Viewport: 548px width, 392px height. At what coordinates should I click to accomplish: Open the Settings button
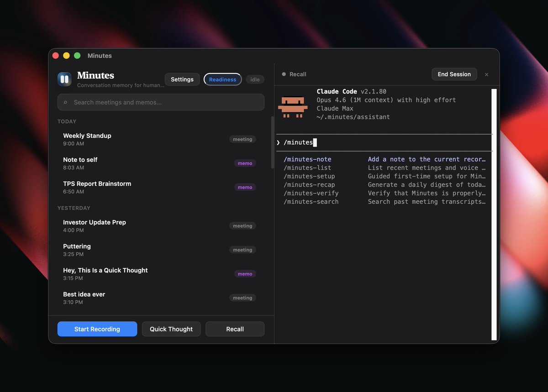click(182, 79)
